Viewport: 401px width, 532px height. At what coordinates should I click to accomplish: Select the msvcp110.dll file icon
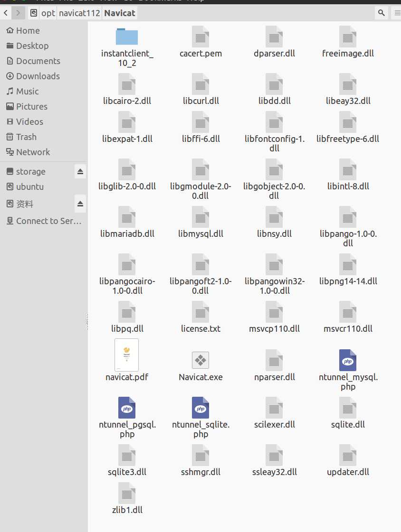[274, 312]
